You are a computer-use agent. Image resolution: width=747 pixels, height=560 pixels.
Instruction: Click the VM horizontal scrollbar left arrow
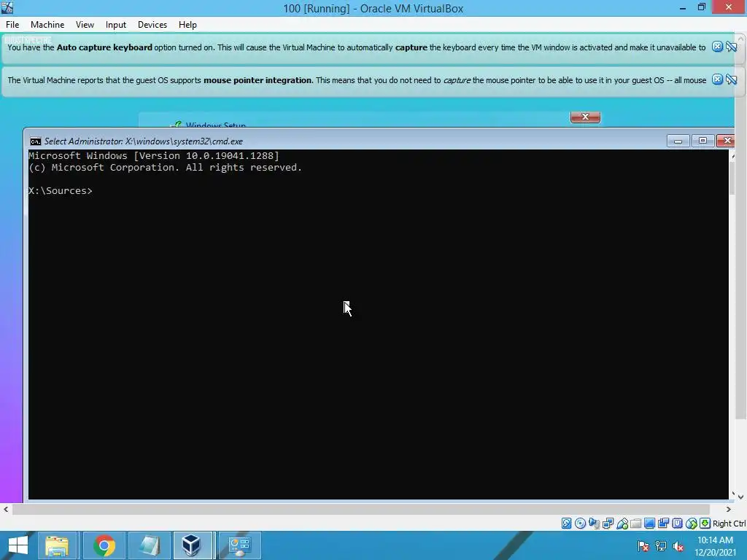6,509
